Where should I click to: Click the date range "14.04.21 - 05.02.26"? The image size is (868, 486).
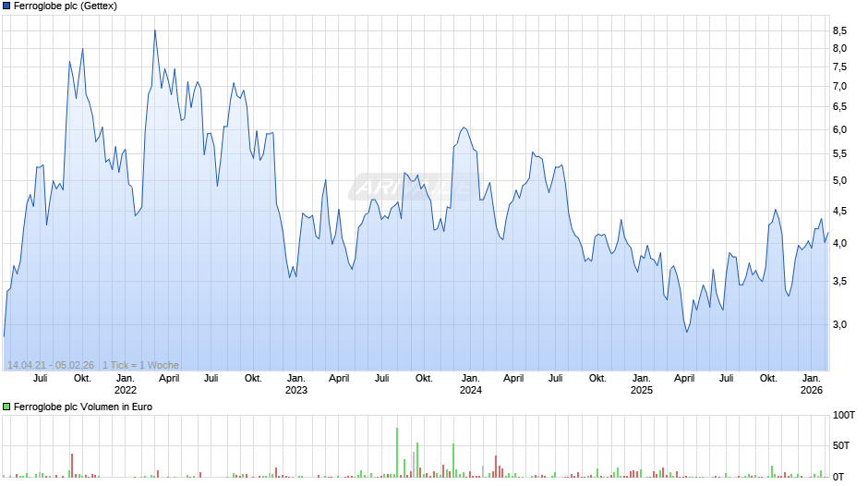click(x=51, y=365)
